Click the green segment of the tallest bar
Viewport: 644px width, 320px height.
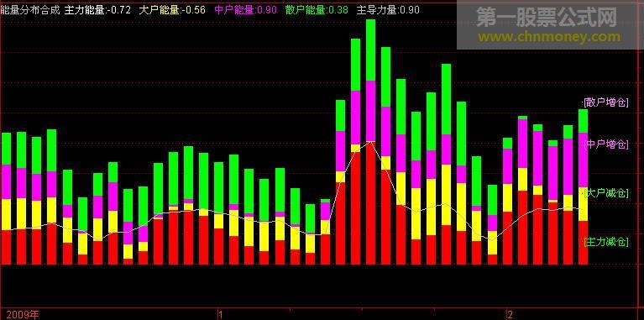pos(370,50)
